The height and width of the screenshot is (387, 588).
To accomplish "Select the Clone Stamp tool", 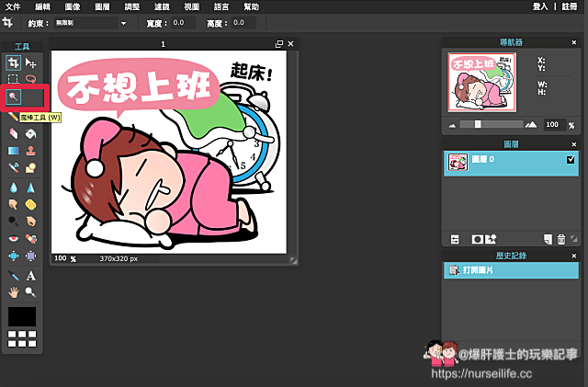I will pyautogui.click(x=30, y=151).
